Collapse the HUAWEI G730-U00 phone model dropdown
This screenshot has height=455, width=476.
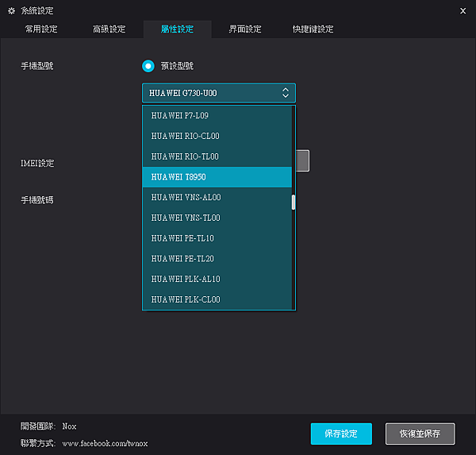(x=219, y=93)
